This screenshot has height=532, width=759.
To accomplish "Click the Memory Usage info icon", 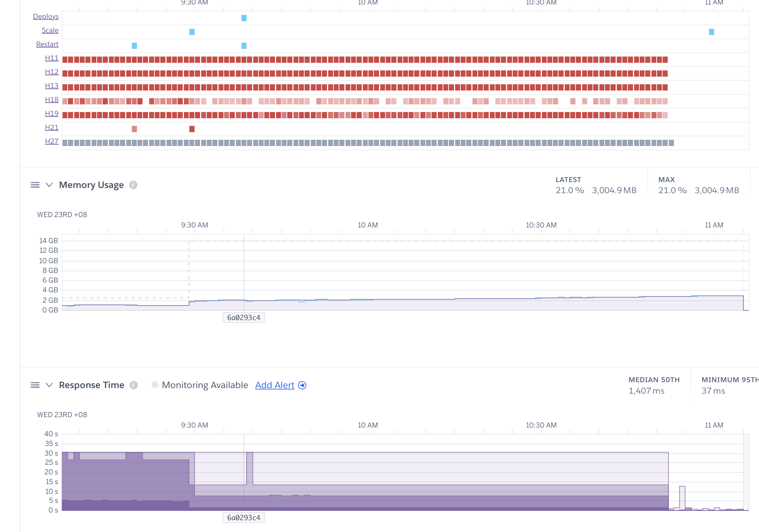I will (x=133, y=185).
